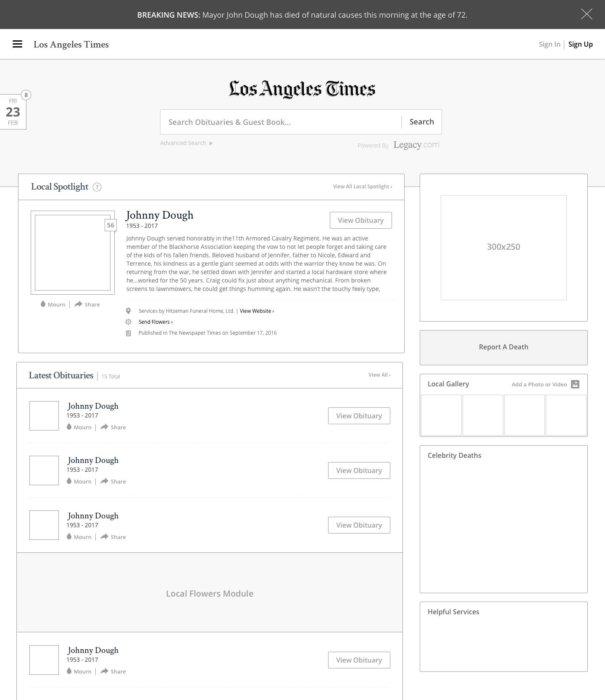Expand Advanced Search options

pyautogui.click(x=186, y=143)
